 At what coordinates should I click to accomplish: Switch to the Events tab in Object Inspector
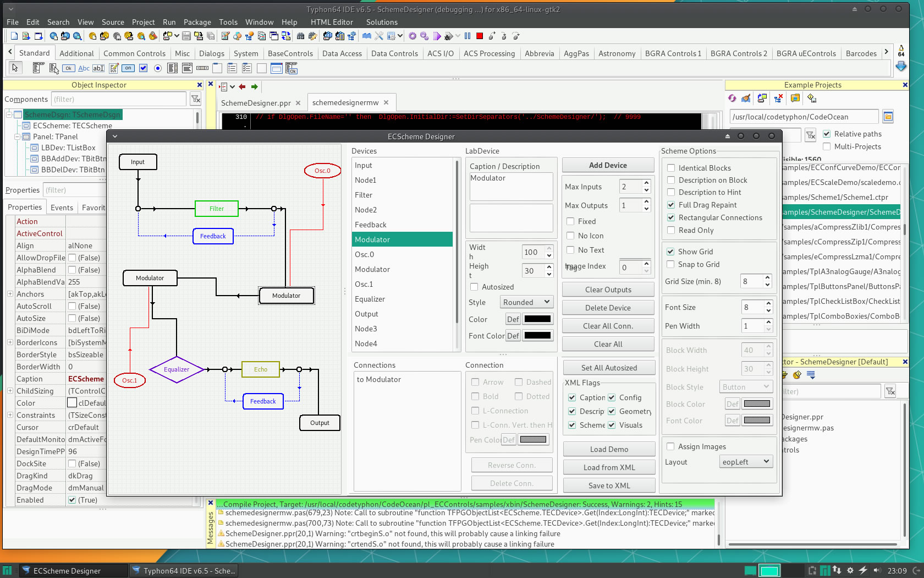pos(62,208)
